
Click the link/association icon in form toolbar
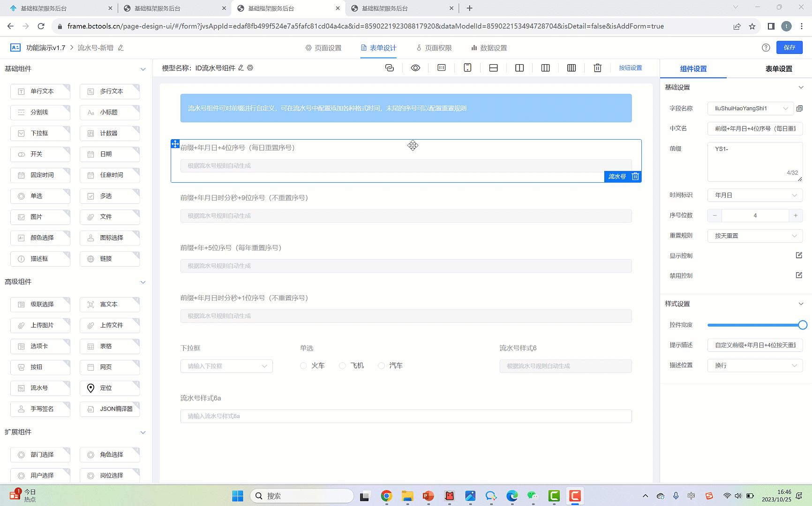pyautogui.click(x=389, y=68)
